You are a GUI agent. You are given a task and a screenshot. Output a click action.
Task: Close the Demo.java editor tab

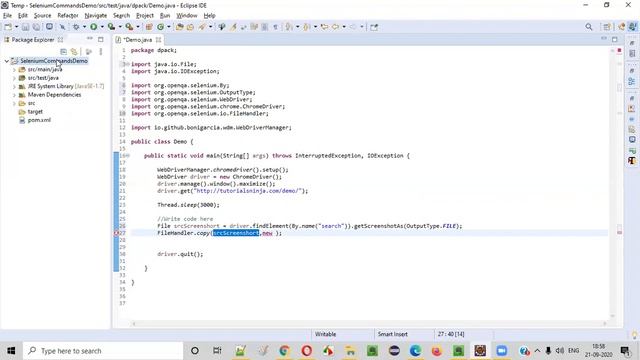point(158,40)
